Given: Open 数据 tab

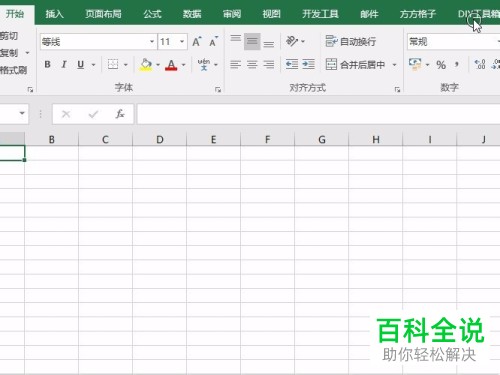Looking at the screenshot, I should pos(192,14).
